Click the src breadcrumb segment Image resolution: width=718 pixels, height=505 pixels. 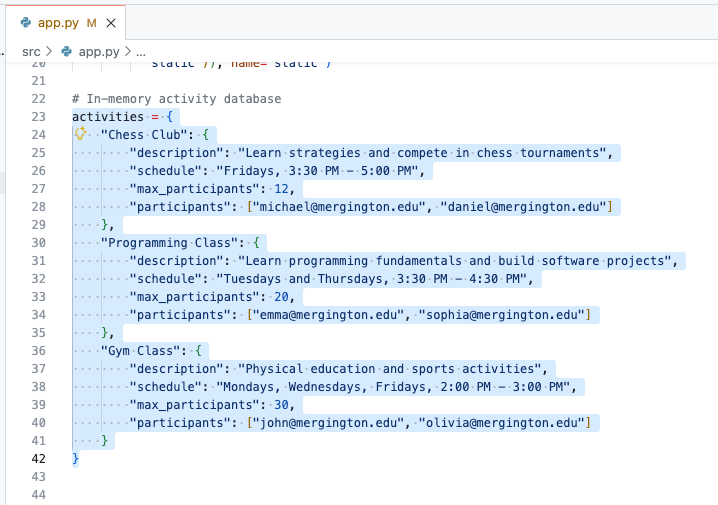pos(31,52)
